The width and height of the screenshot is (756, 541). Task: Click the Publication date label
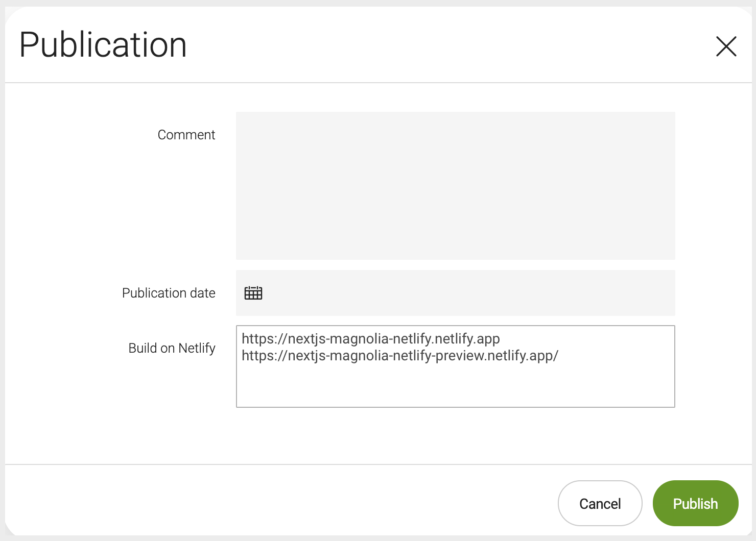coord(169,293)
